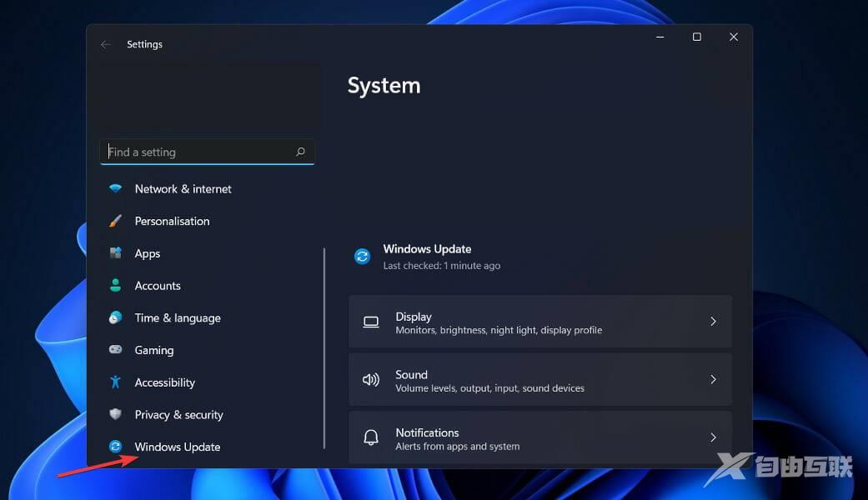Expand Sound settings via its chevron
The width and height of the screenshot is (868, 500).
point(713,380)
